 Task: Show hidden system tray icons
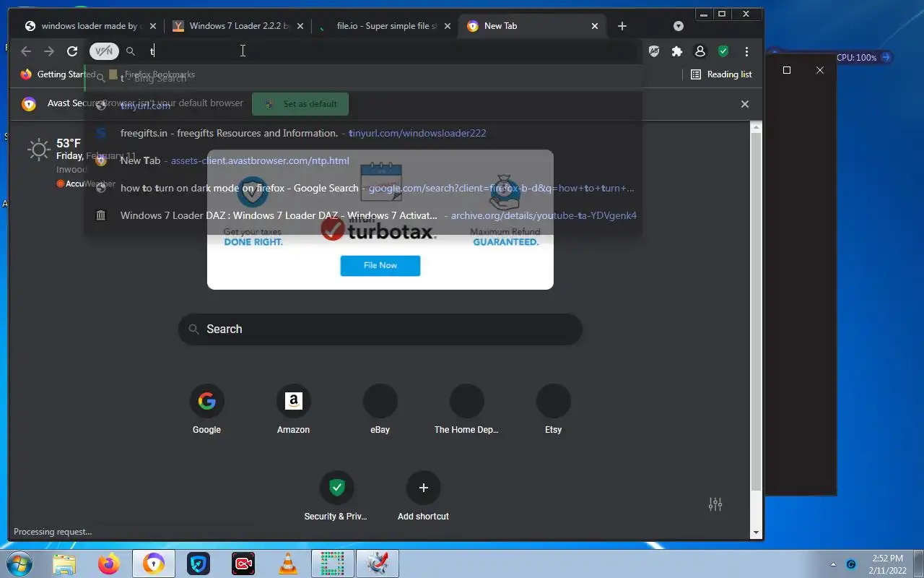(x=834, y=564)
